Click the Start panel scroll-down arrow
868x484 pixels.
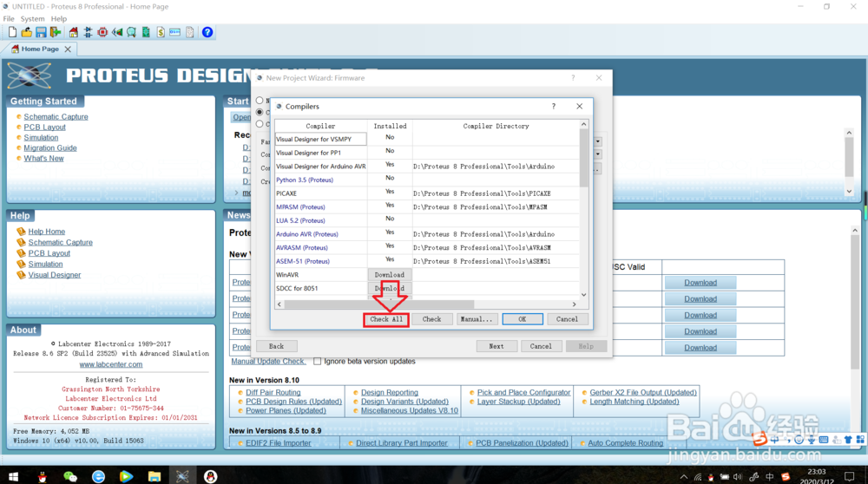[x=849, y=192]
